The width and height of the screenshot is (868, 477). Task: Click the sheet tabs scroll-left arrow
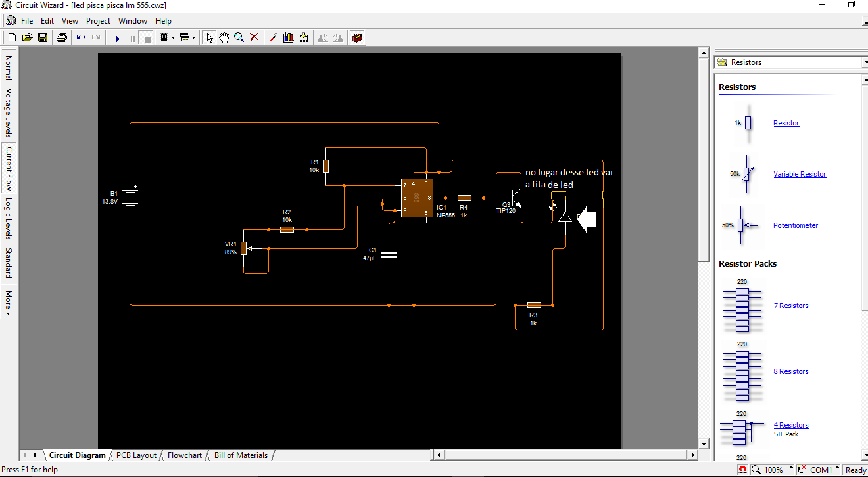pyautogui.click(x=25, y=455)
